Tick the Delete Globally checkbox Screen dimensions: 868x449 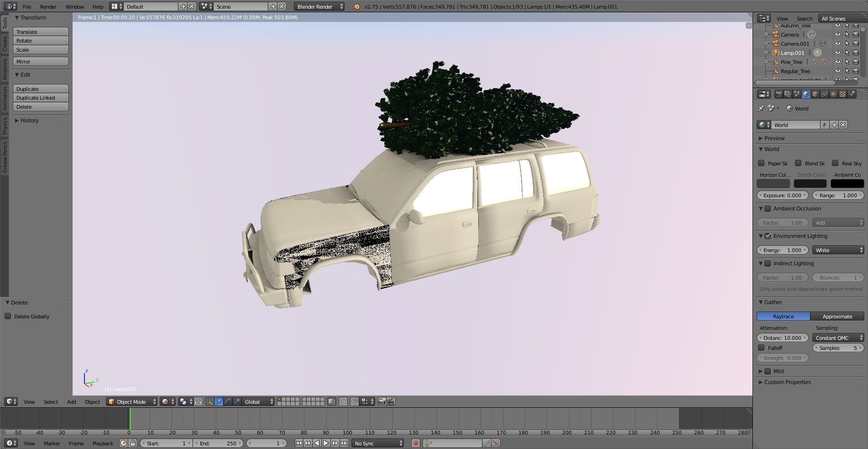[x=8, y=316]
